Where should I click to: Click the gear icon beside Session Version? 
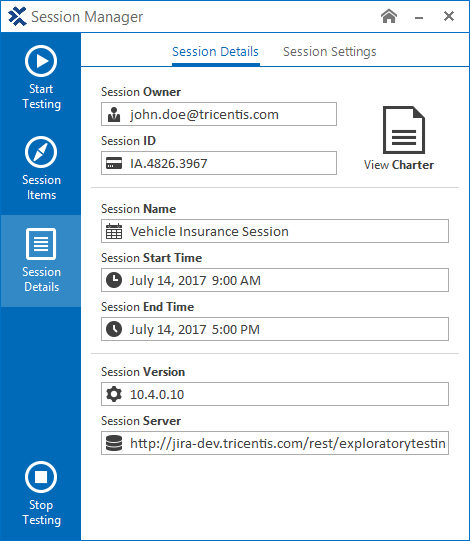[114, 394]
